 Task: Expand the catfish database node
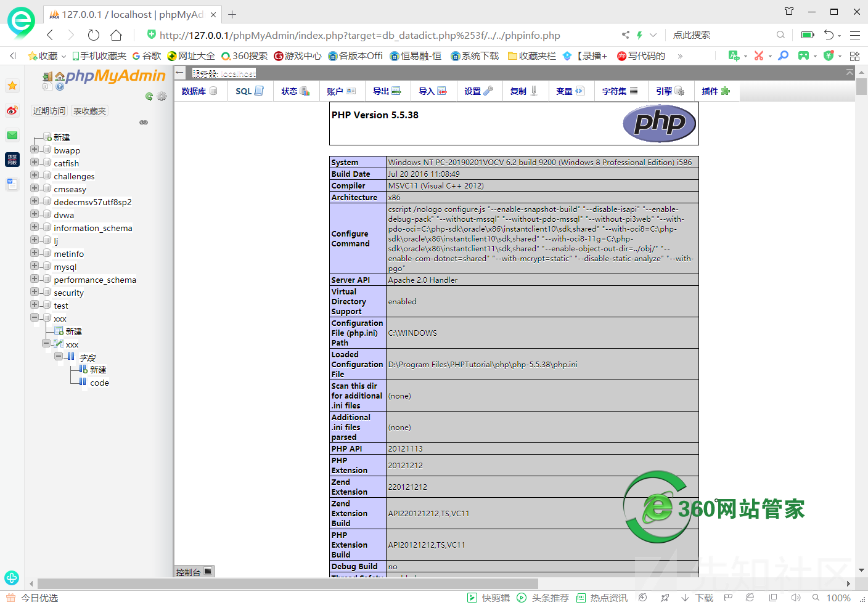point(35,162)
